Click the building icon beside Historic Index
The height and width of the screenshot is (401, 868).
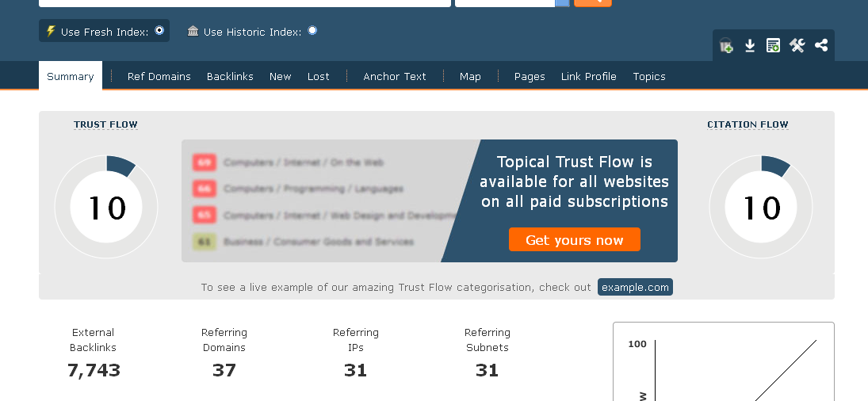[193, 31]
